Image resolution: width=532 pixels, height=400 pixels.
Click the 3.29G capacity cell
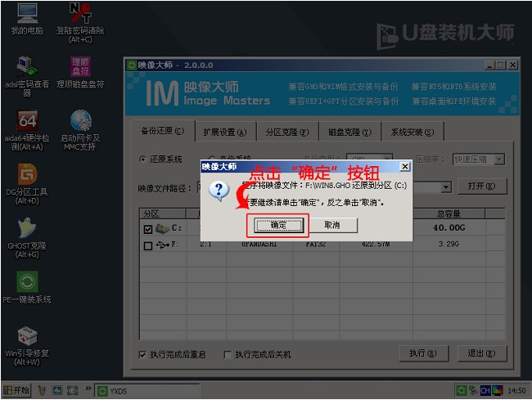pyautogui.click(x=449, y=244)
